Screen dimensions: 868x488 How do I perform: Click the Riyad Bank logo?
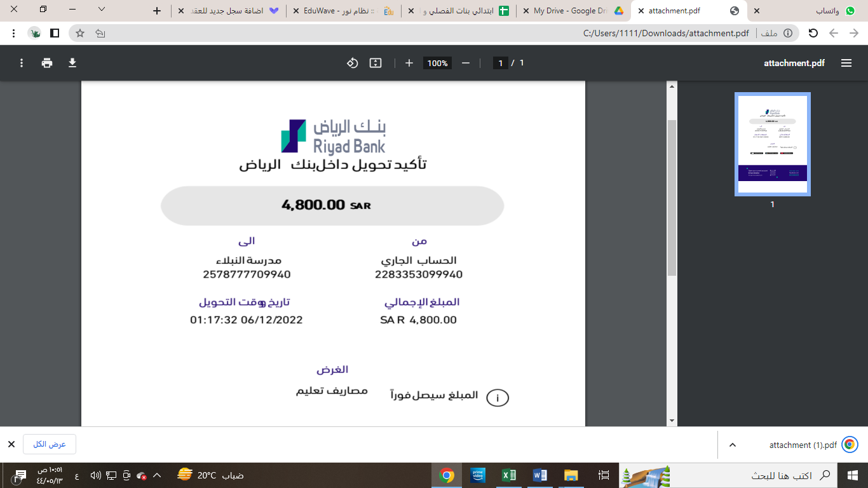pyautogui.click(x=334, y=136)
